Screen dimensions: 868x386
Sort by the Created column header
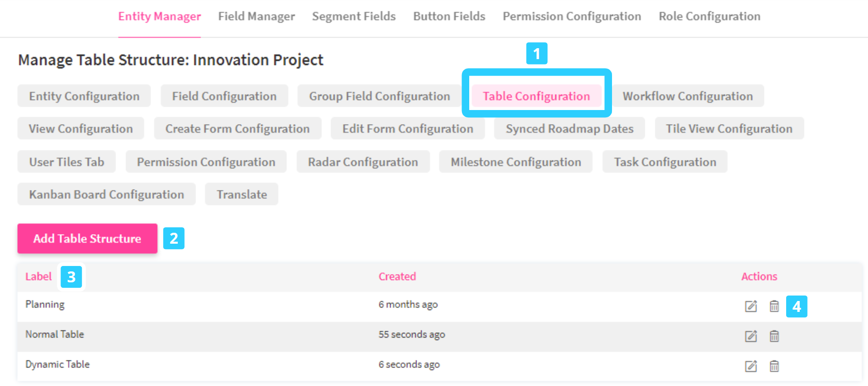pyautogui.click(x=397, y=276)
